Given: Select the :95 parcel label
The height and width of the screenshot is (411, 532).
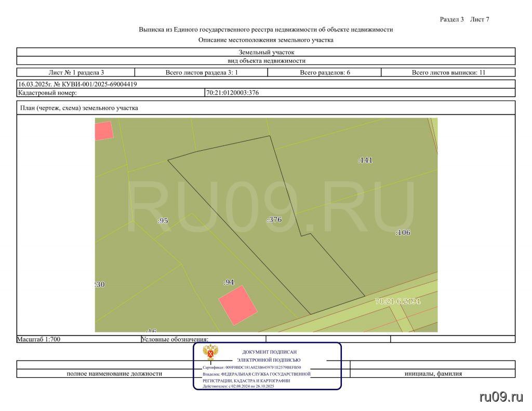Looking at the screenshot, I should pos(163,221).
